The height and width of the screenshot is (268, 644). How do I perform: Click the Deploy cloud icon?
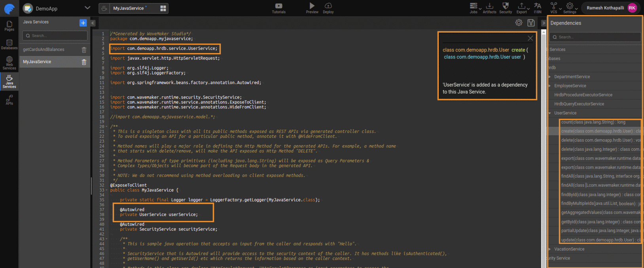tap(328, 6)
